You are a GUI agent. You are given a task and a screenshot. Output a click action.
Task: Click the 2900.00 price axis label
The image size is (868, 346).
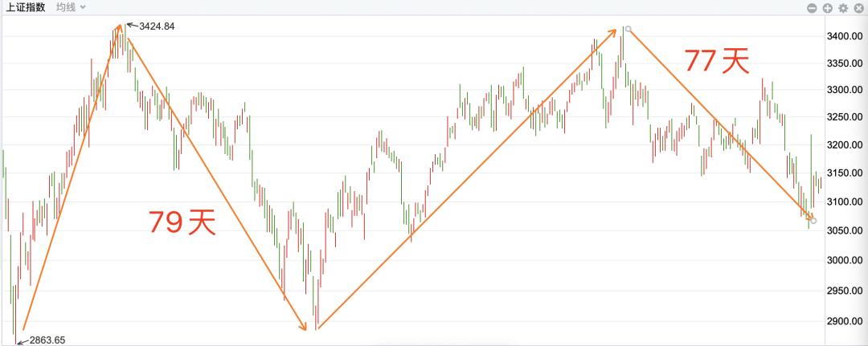pyautogui.click(x=845, y=321)
